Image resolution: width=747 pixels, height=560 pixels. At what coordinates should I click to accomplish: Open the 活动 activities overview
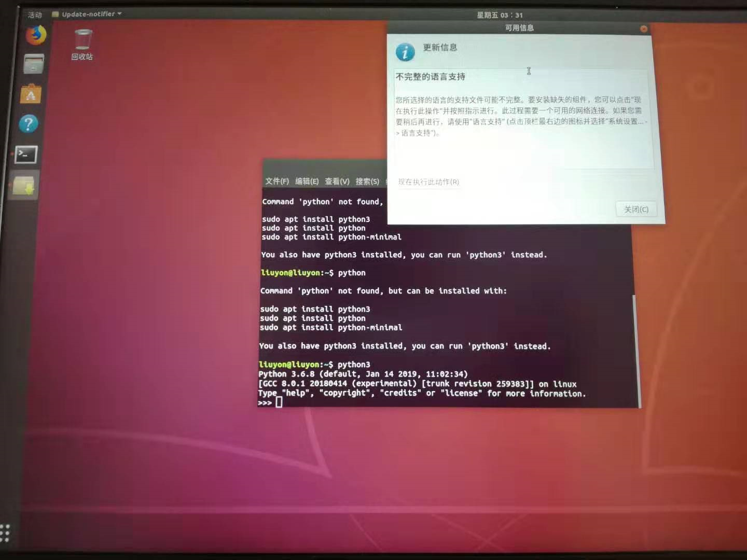tap(34, 15)
